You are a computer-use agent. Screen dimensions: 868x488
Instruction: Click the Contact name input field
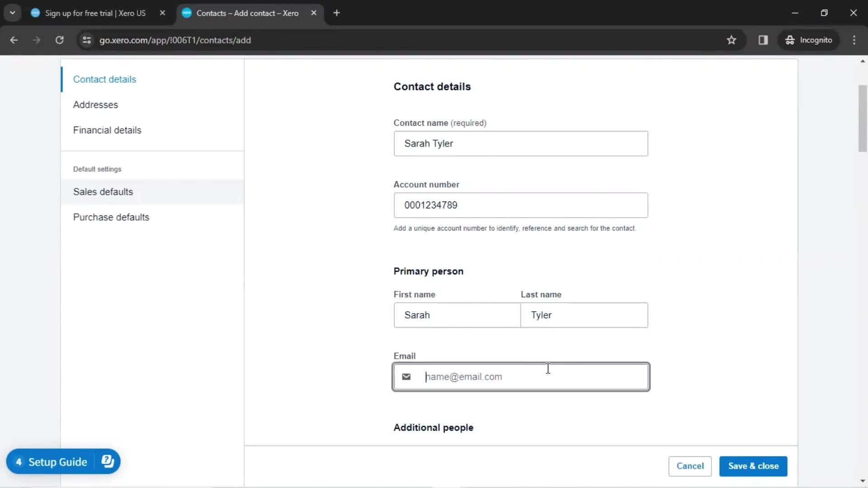click(x=521, y=144)
